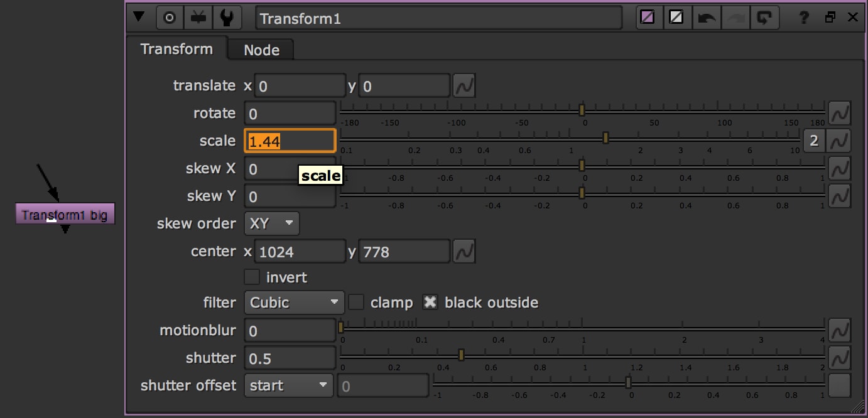Switch to the Node tab

[x=261, y=50]
